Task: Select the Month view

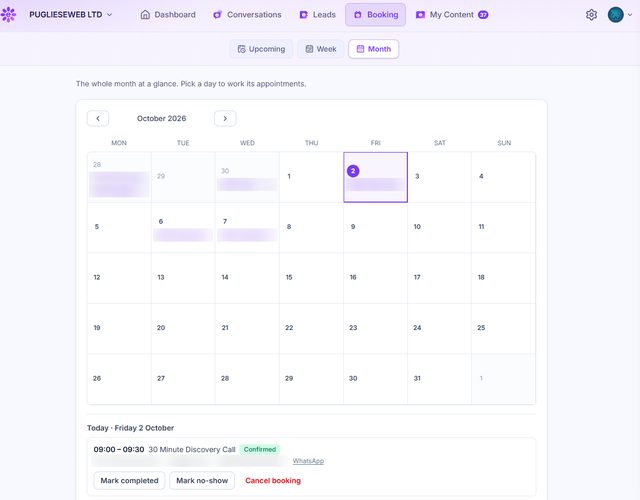Action: 373,49
